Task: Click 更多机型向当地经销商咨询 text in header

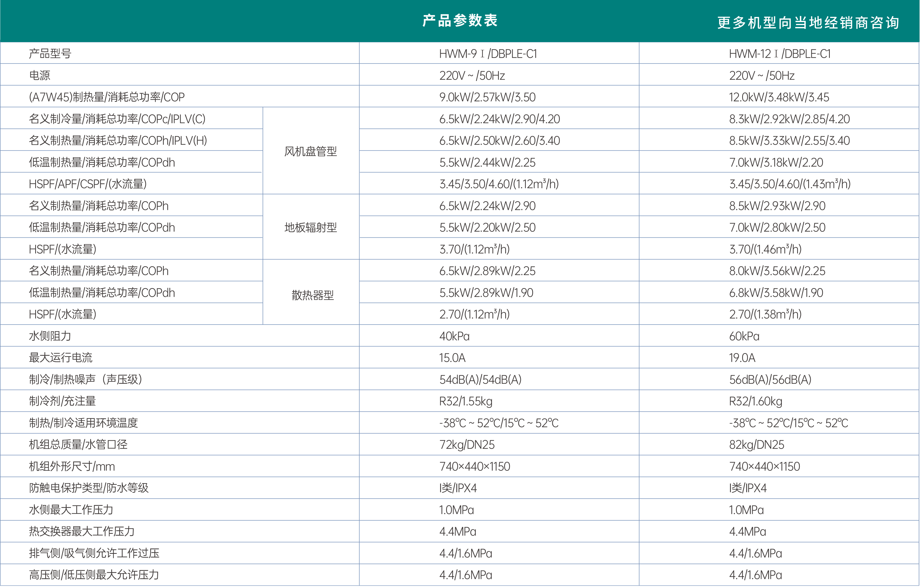Action: coord(808,23)
